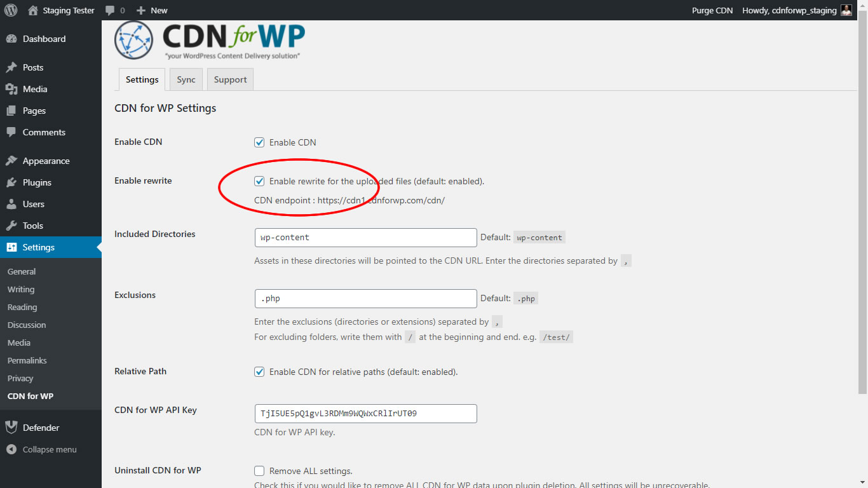Screen dimensions: 868x488
Task: Open the comments bubble icon in admin bar
Action: coord(110,11)
